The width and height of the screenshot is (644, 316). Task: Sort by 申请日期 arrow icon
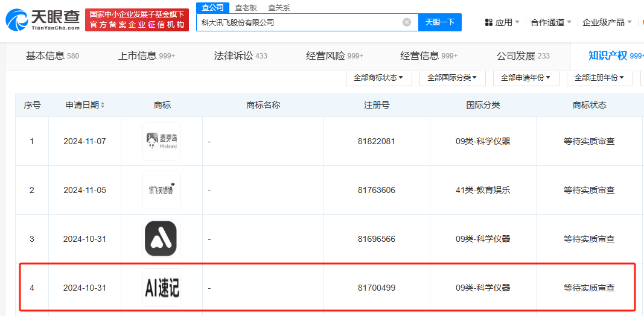coord(103,105)
